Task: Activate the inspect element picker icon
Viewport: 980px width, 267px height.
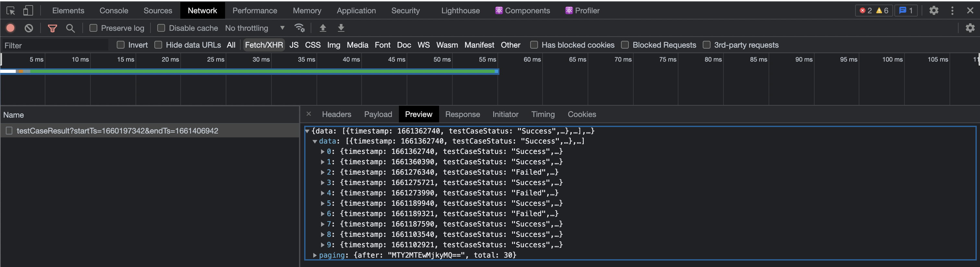Action: tap(11, 11)
